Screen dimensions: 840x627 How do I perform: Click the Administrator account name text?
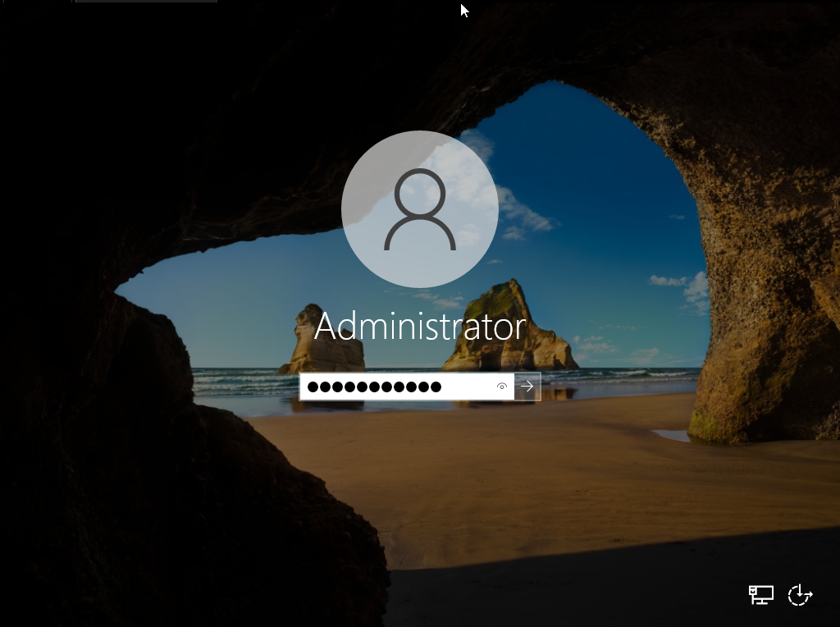[x=419, y=327]
